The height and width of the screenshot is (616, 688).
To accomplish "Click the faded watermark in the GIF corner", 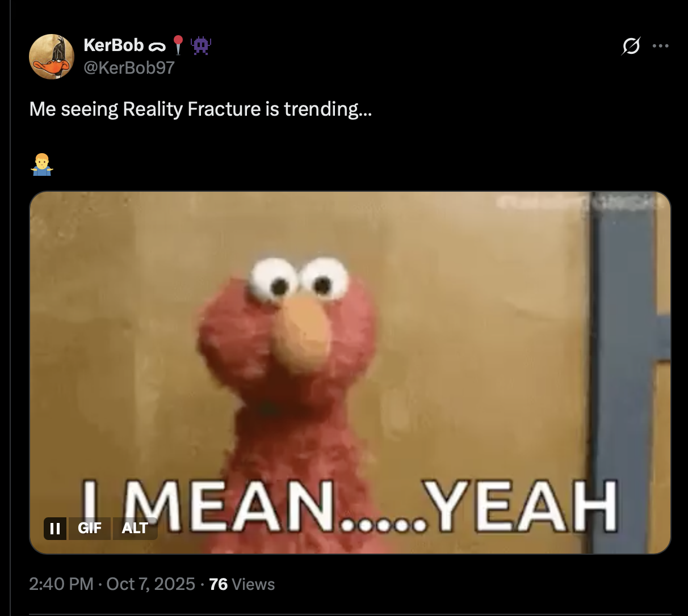I will coord(580,202).
